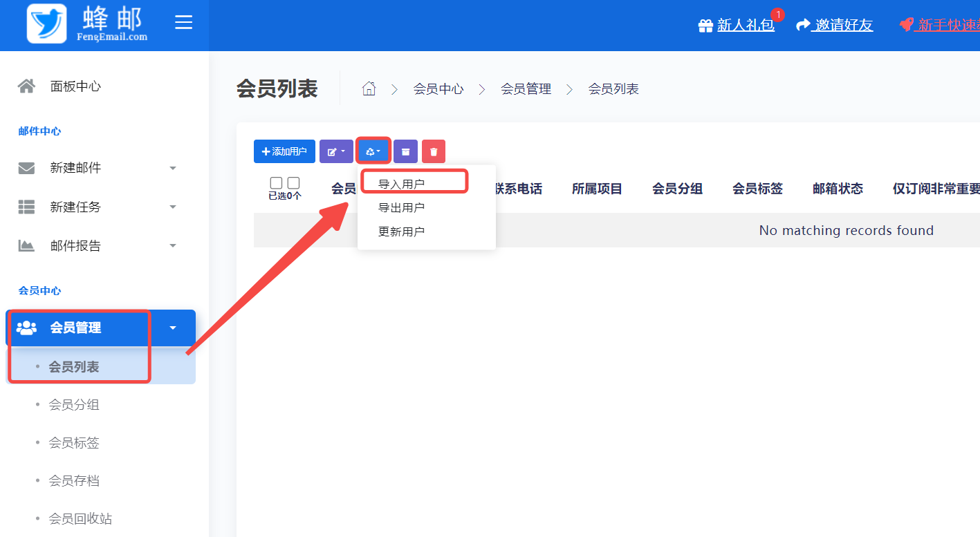Click the 邮件中心 sidebar section label
Screen dimensions: 980x537
tap(39, 131)
